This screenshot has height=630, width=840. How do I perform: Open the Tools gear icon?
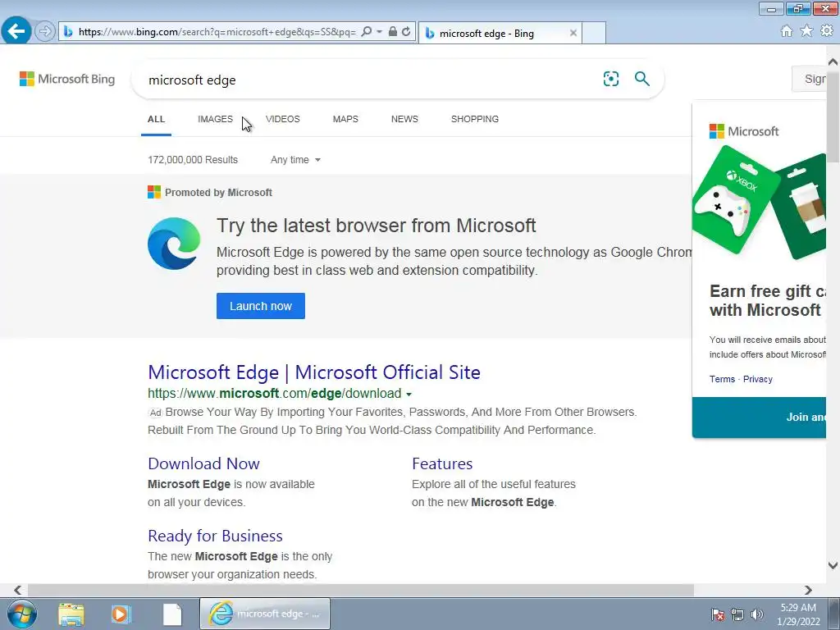coord(827,31)
